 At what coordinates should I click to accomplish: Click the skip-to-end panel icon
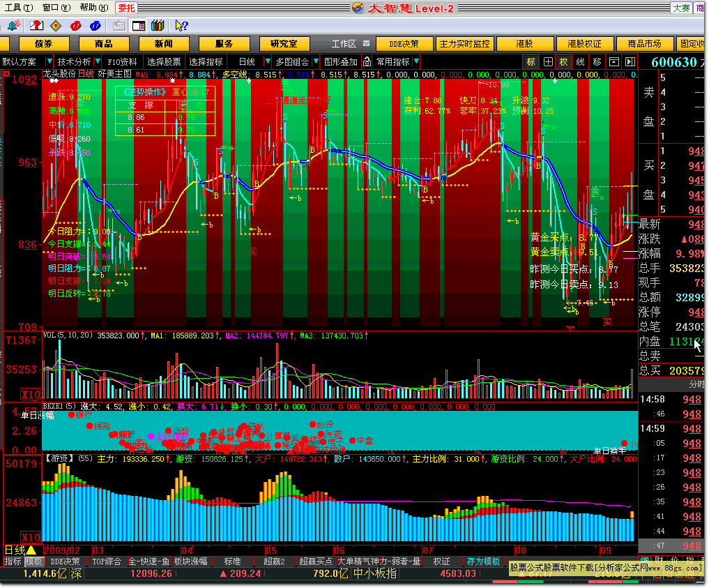point(630,61)
